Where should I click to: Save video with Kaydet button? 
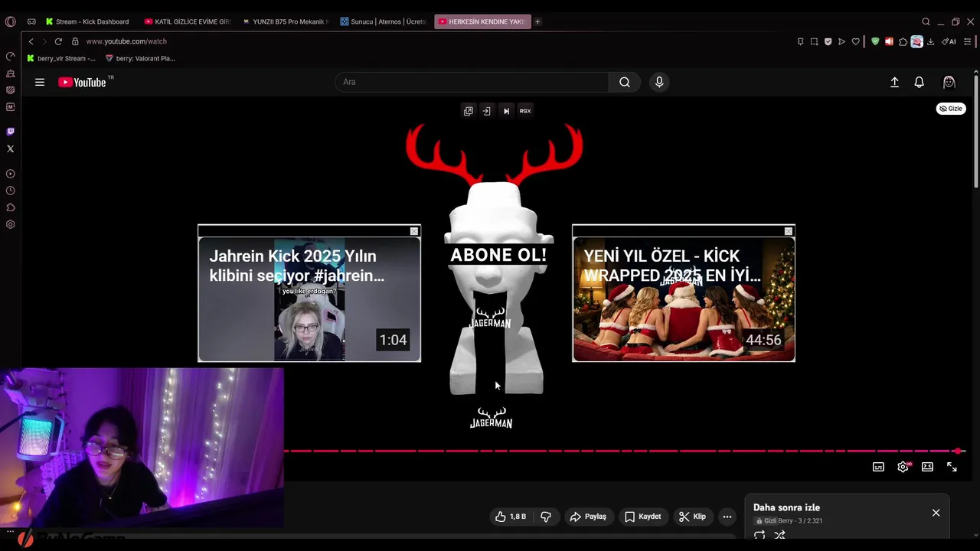tap(643, 517)
